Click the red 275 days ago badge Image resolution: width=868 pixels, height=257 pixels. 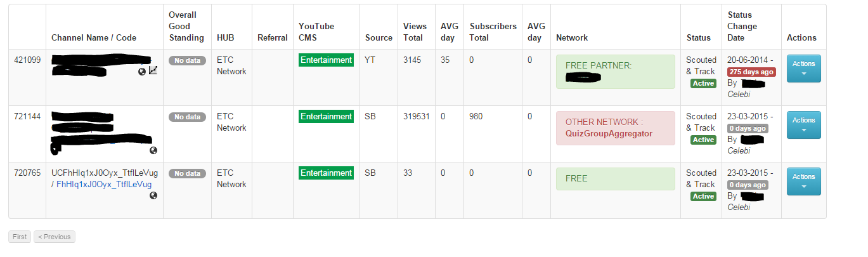[751, 72]
